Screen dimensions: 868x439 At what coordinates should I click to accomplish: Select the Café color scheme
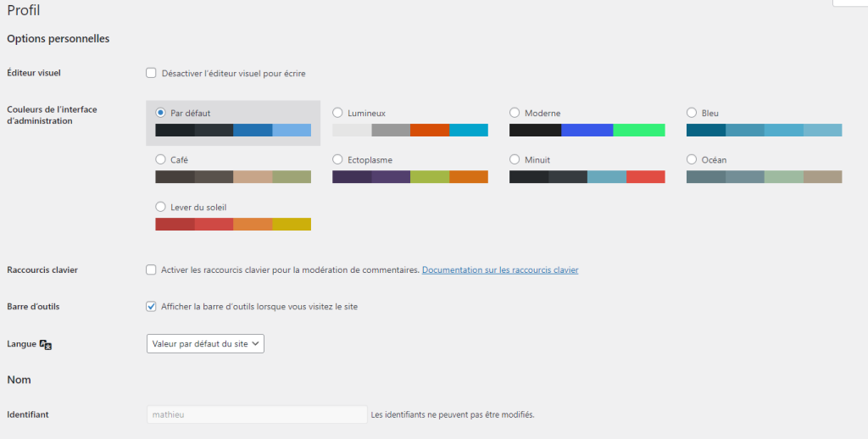pyautogui.click(x=161, y=159)
